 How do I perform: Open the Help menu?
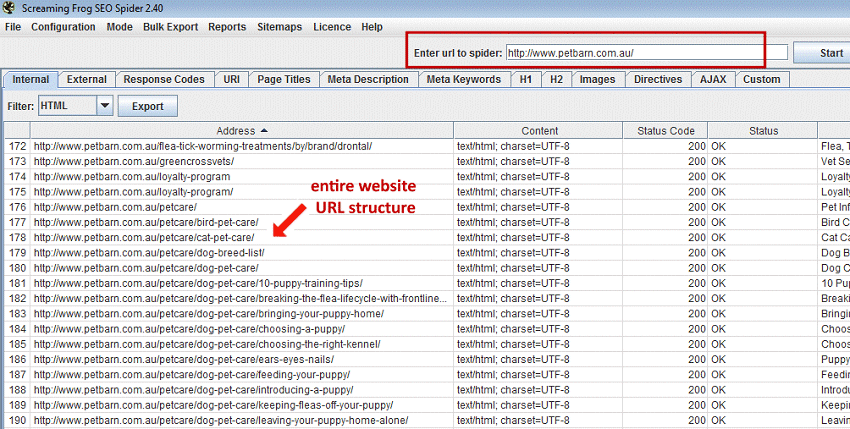coord(372,27)
